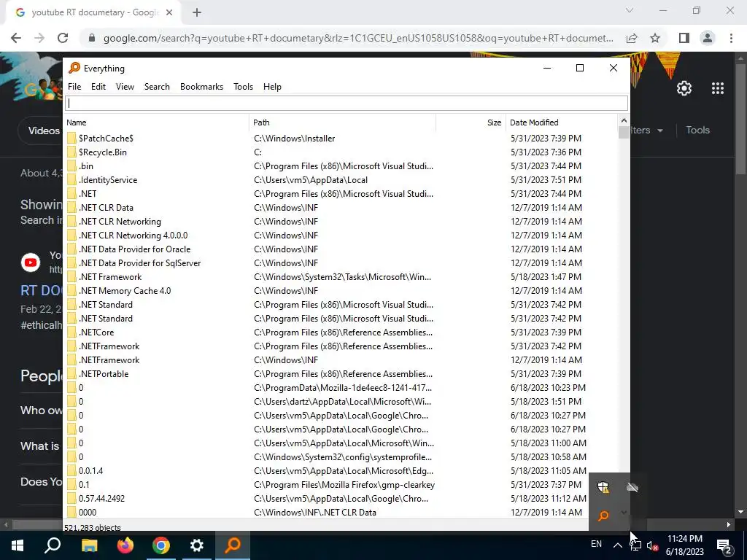Click the folder icon of 0.57.44.2492
The height and width of the screenshot is (560, 747).
tap(71, 498)
